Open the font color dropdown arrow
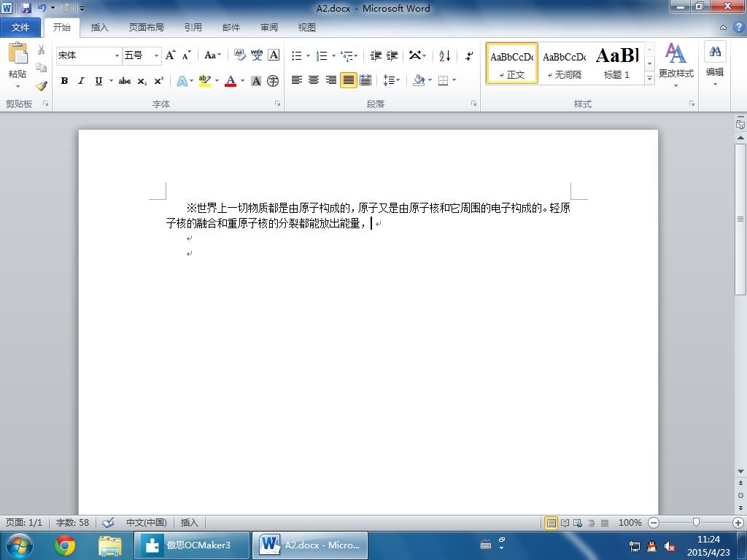Image resolution: width=747 pixels, height=560 pixels. pos(242,81)
